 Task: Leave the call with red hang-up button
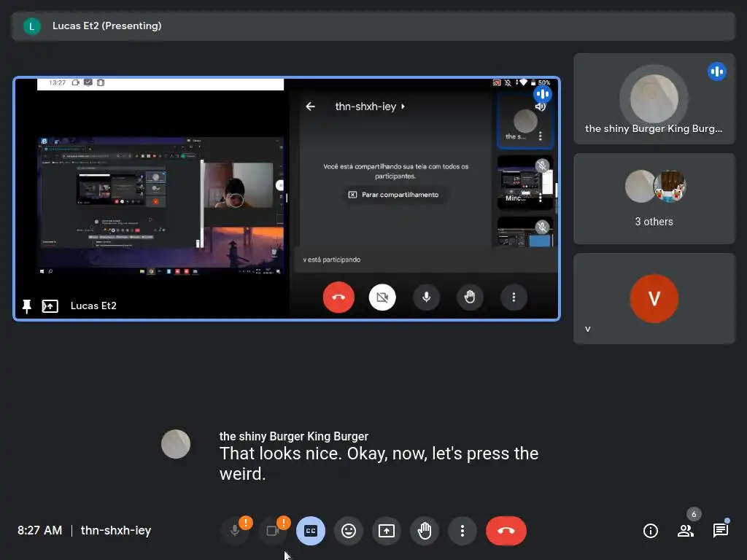(x=506, y=531)
